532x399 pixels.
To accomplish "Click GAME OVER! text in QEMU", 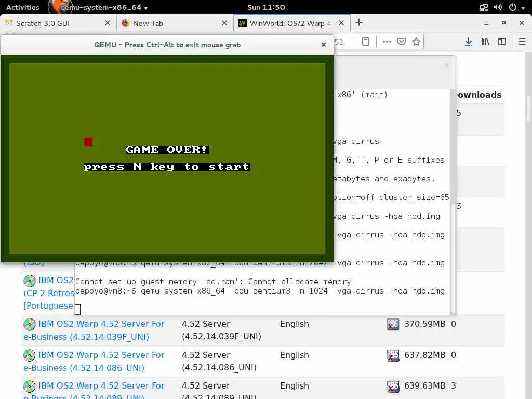I will 167,150.
